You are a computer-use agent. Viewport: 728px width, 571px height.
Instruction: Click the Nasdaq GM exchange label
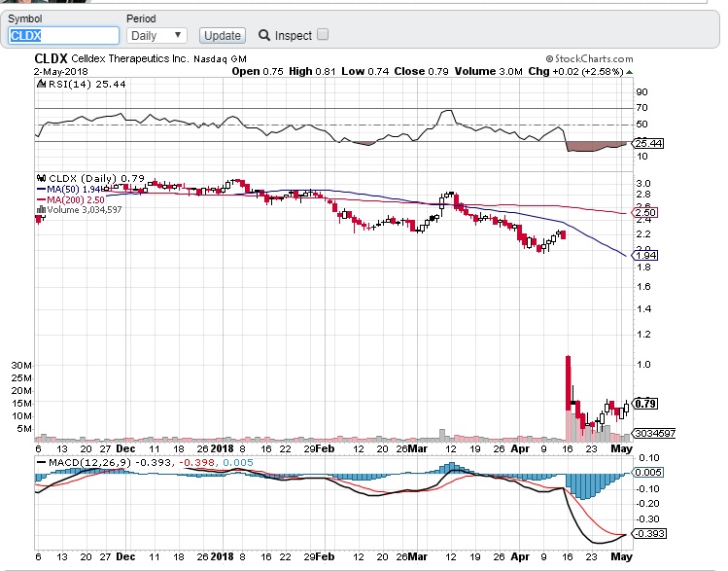point(220,59)
